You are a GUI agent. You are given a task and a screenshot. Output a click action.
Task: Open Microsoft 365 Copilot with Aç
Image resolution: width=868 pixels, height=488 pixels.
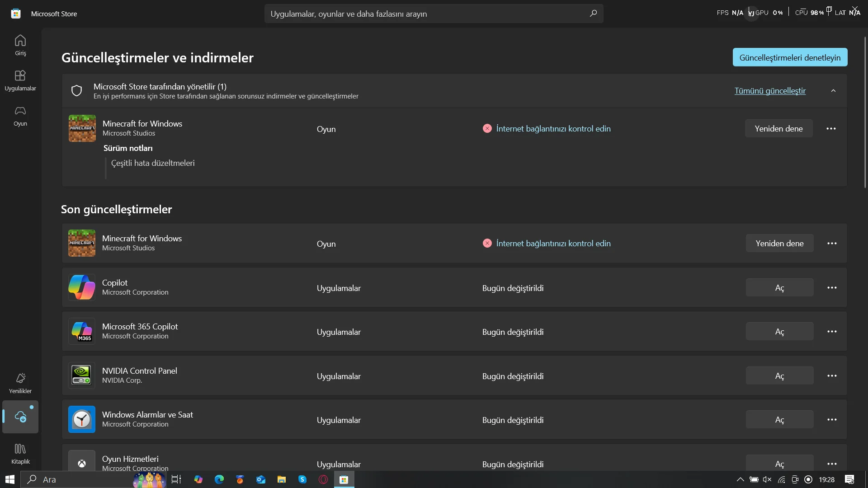[779, 332]
